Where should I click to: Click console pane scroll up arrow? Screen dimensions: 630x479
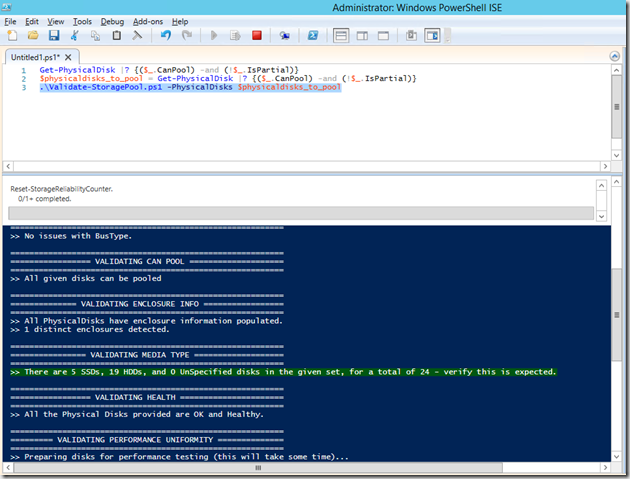click(x=616, y=182)
